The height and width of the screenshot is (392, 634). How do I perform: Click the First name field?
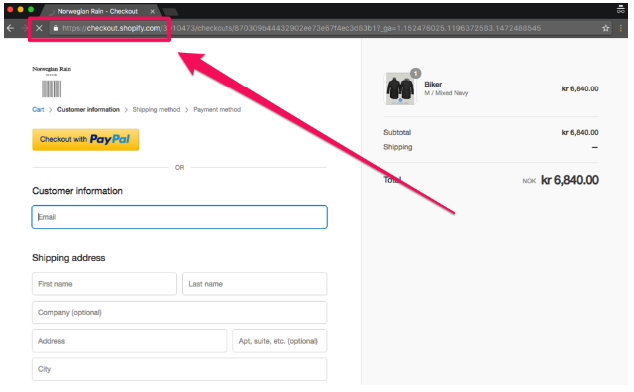(104, 284)
